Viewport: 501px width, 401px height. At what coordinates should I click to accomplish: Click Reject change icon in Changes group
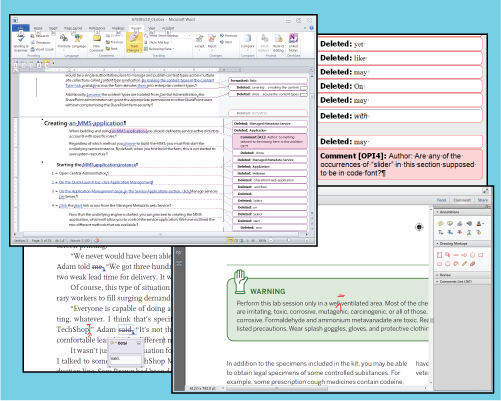click(x=212, y=42)
